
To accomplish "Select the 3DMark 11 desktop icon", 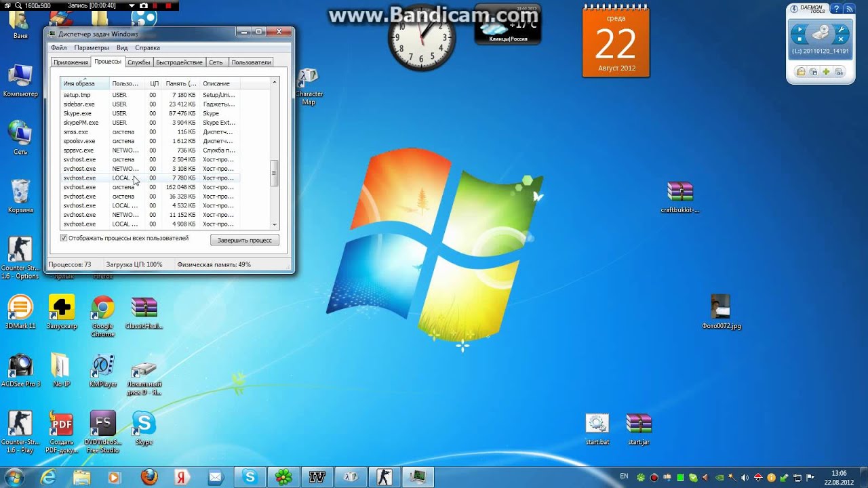I will [20, 312].
